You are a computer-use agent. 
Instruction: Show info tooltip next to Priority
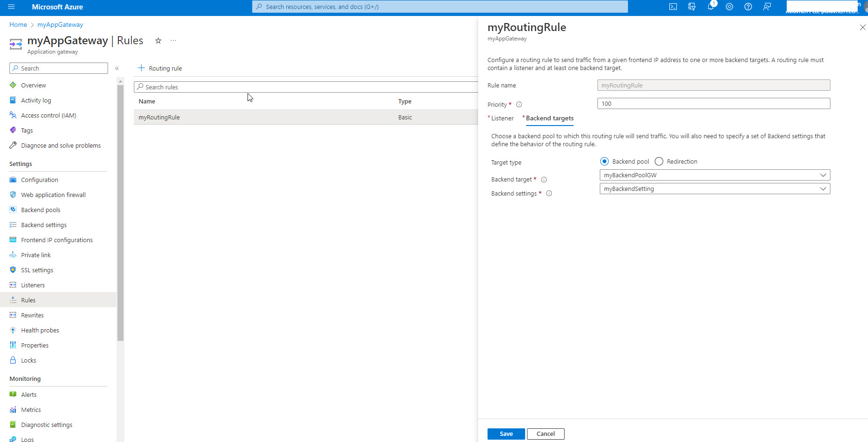point(519,104)
